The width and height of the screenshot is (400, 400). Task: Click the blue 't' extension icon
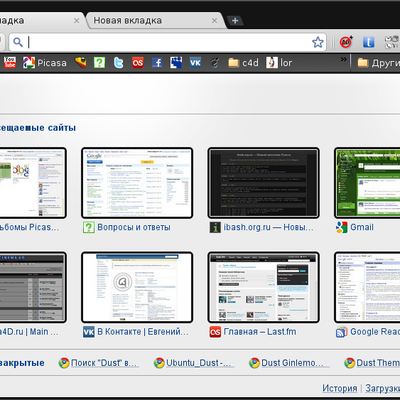click(368, 42)
